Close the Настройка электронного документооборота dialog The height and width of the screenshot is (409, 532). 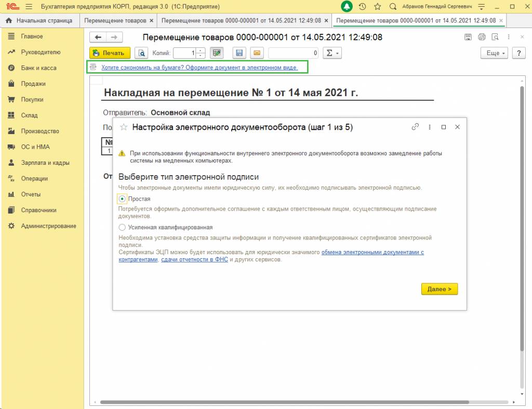(457, 127)
